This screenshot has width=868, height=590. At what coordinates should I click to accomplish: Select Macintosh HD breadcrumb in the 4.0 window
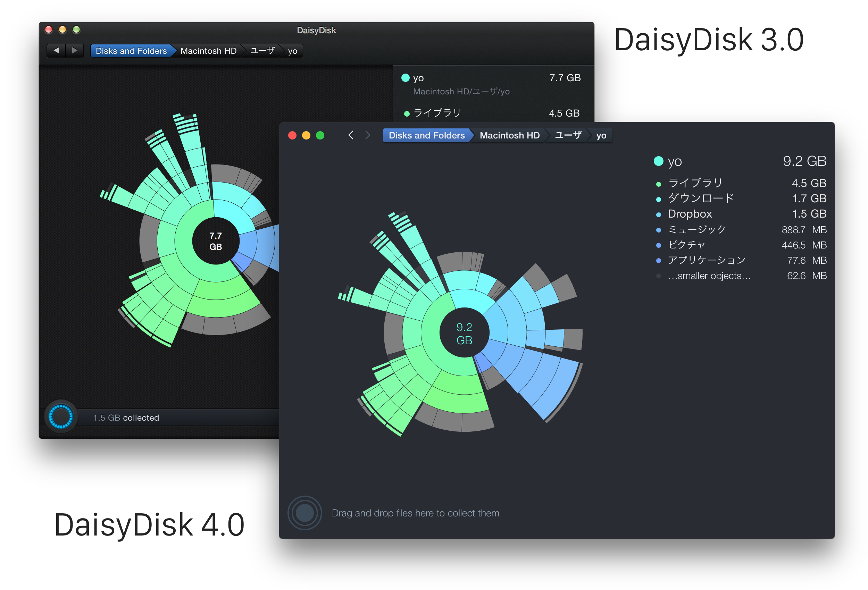point(509,135)
